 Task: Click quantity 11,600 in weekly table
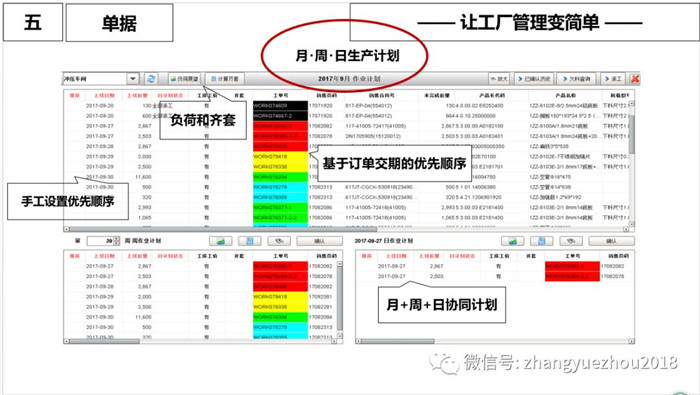click(143, 317)
